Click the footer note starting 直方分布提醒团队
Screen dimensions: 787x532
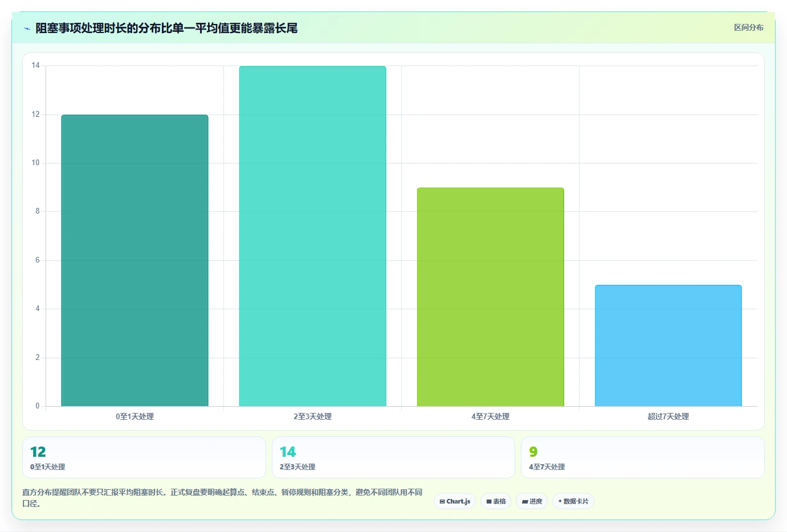222,498
